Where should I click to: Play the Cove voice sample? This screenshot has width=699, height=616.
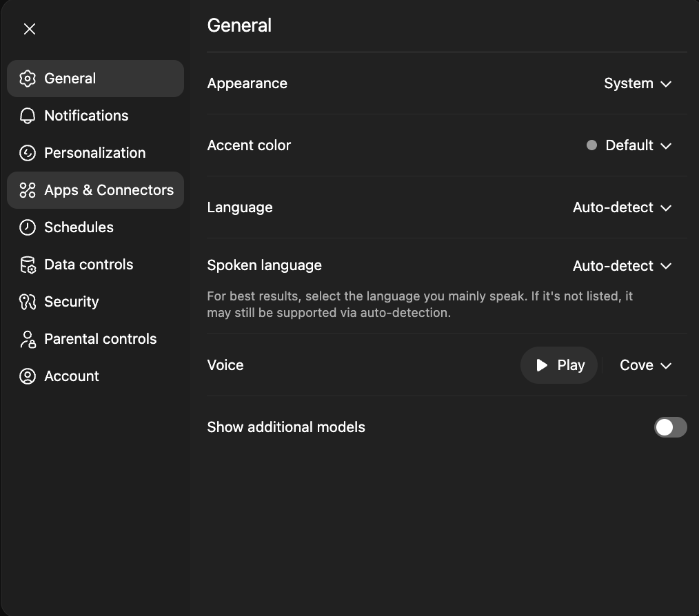559,365
